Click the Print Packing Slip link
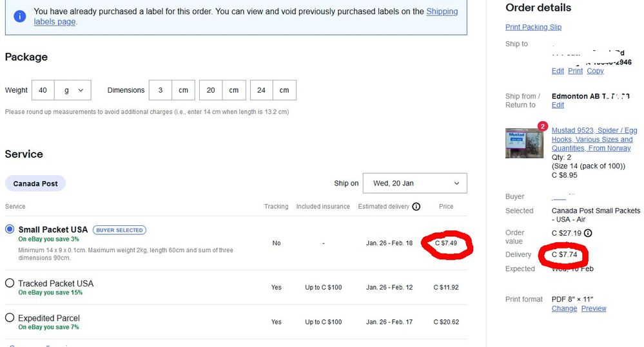Viewport: 644px width, 347px height. (x=533, y=27)
